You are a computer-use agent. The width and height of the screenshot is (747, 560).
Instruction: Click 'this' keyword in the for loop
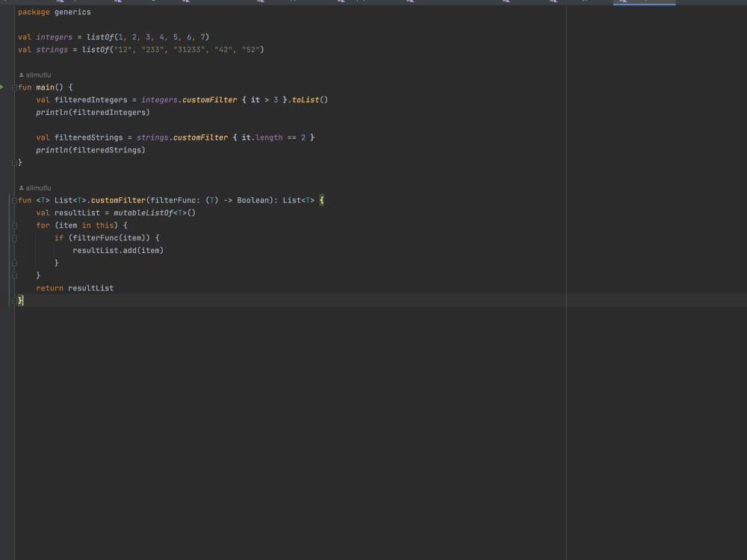coord(105,225)
